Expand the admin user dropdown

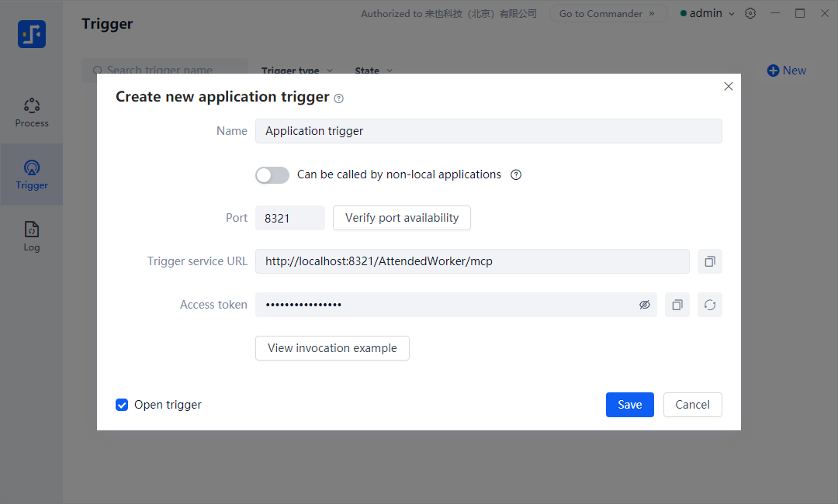point(708,13)
